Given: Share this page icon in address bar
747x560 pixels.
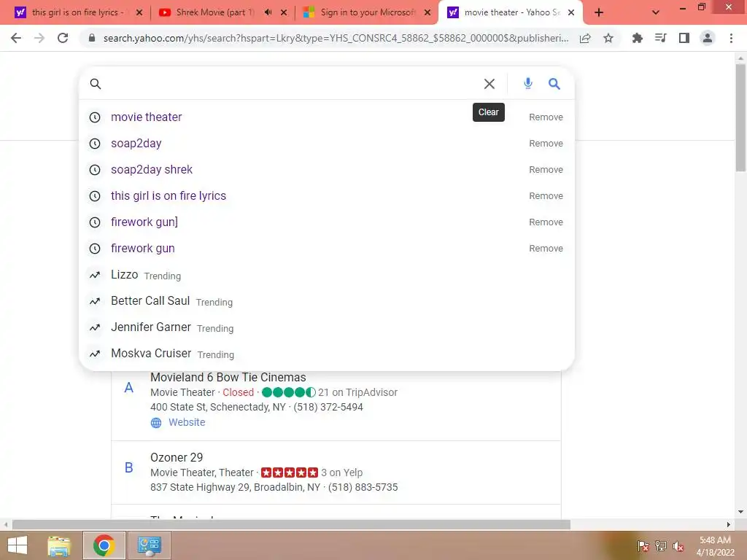Looking at the screenshot, I should (585, 38).
